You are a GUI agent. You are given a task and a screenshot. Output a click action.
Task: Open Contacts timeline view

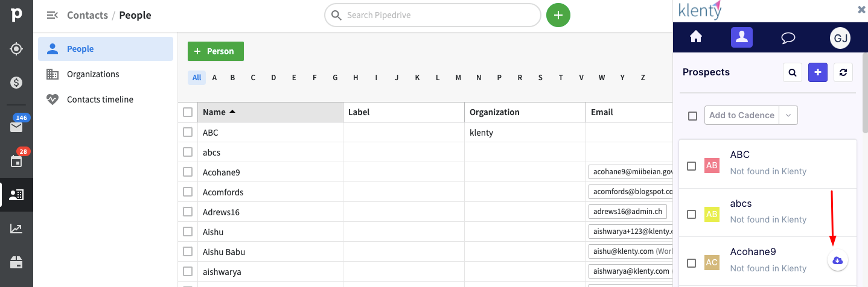100,99
